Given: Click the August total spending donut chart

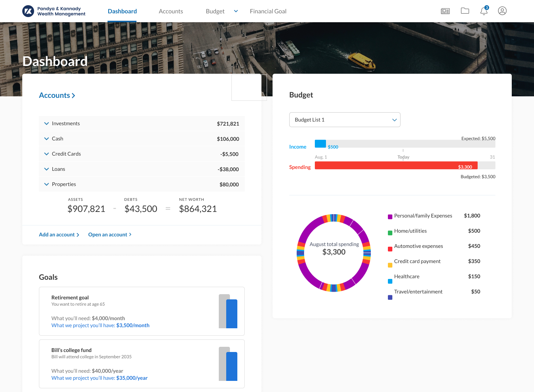Looking at the screenshot, I should (334, 253).
